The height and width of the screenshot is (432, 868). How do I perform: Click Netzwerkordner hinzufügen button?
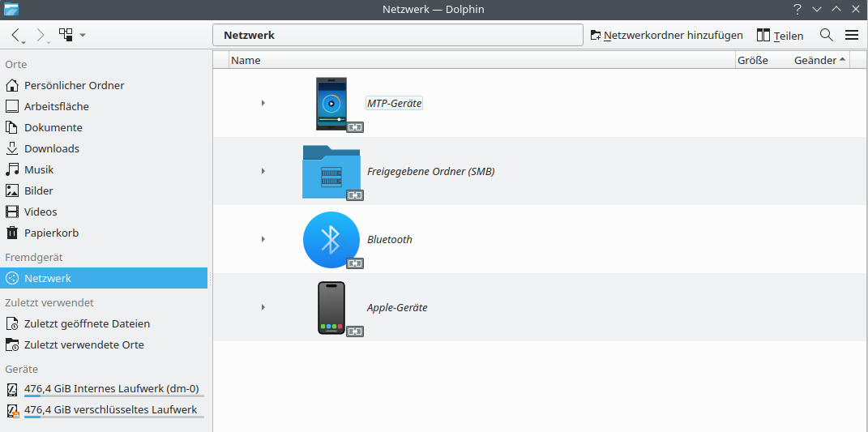(666, 35)
